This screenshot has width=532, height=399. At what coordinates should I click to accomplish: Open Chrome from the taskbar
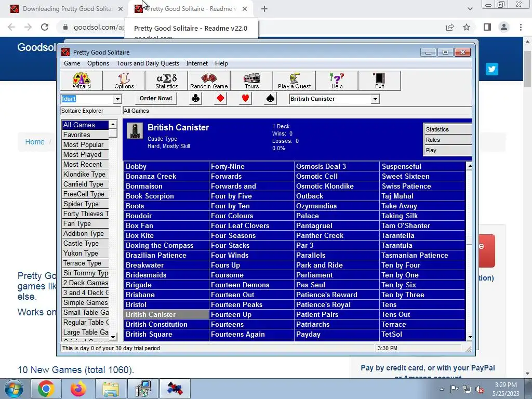[46, 389]
